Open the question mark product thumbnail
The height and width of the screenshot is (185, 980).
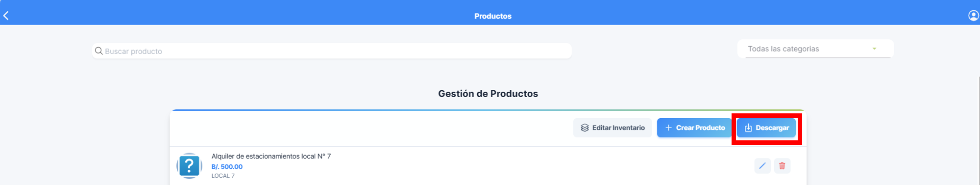pyautogui.click(x=189, y=166)
